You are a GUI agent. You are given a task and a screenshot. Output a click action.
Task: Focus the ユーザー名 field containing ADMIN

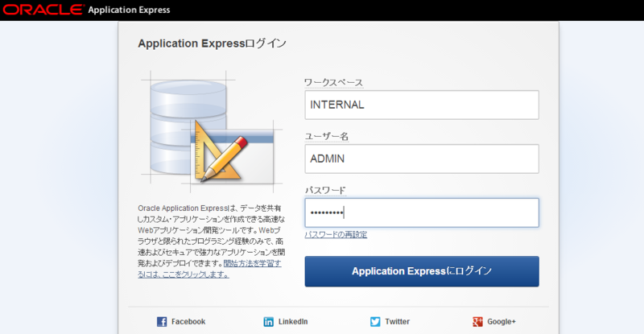pos(422,159)
